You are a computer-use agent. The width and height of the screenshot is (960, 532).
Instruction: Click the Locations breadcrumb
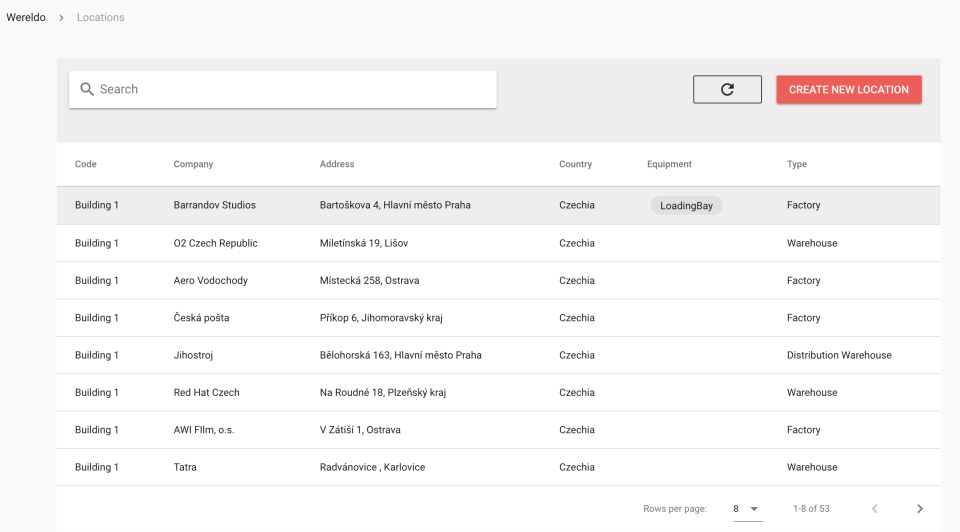(x=101, y=17)
